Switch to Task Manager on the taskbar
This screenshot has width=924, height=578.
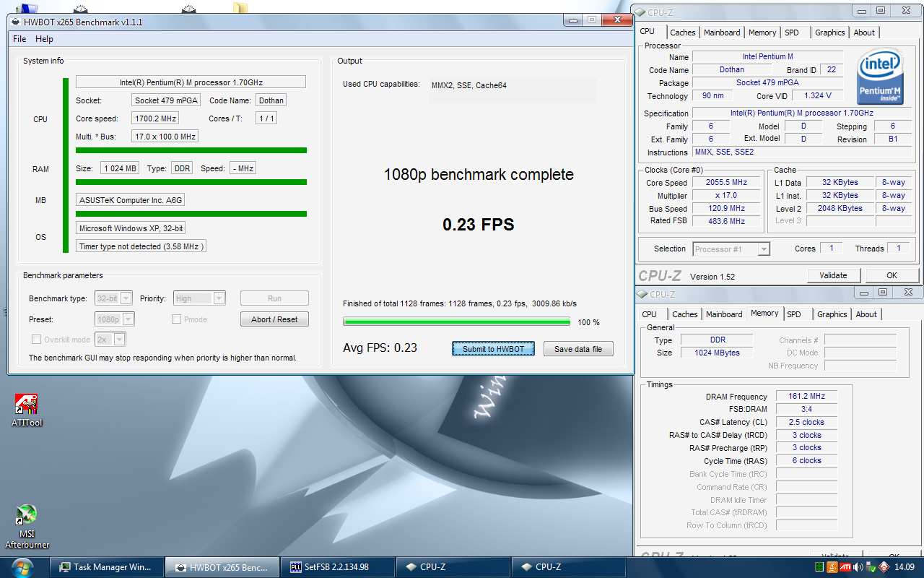point(106,567)
